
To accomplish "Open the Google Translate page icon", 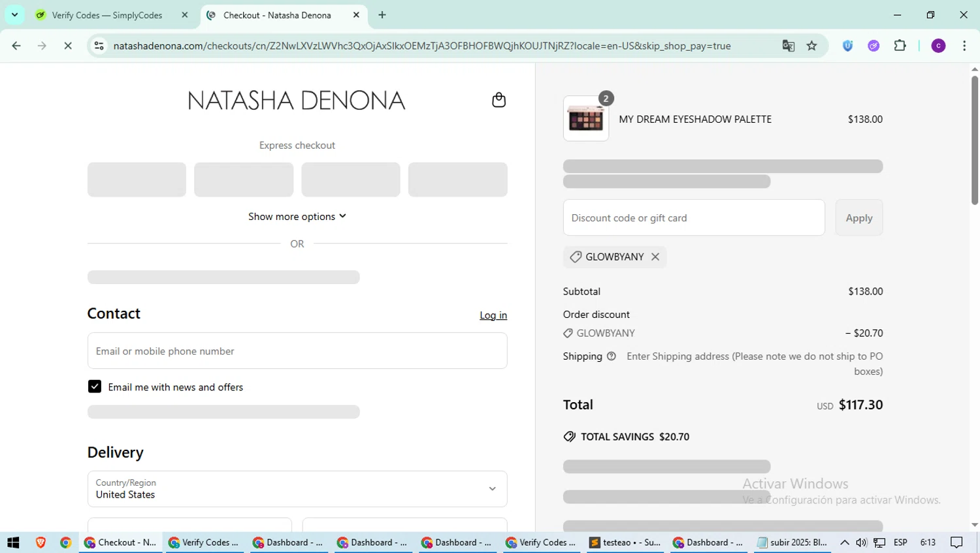I will click(789, 46).
